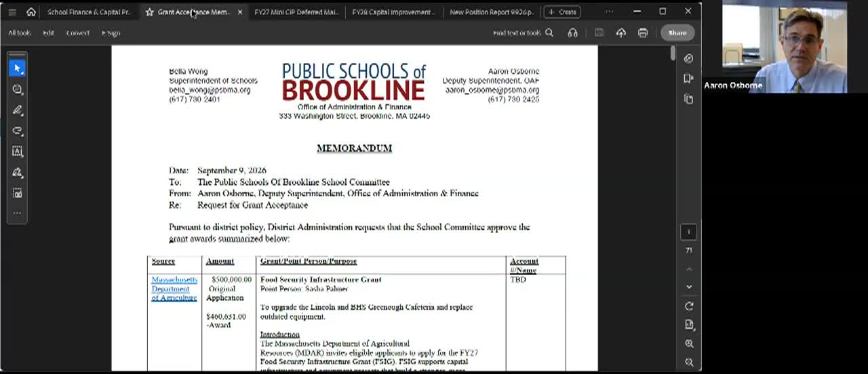
Task: Click the Source column header
Action: [163, 261]
